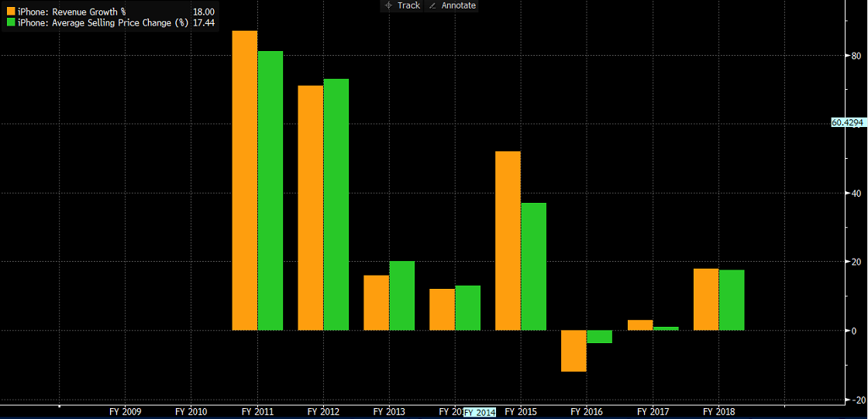Screen dimensions: 868x419
Task: Click the 0 y-axis tick label
Action: (x=853, y=331)
